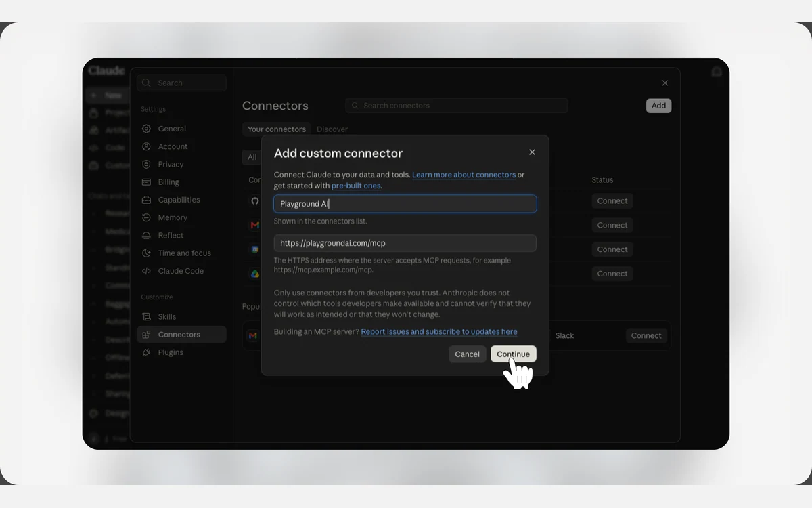Click Continue to add the connector
The image size is (812, 508).
(513, 354)
